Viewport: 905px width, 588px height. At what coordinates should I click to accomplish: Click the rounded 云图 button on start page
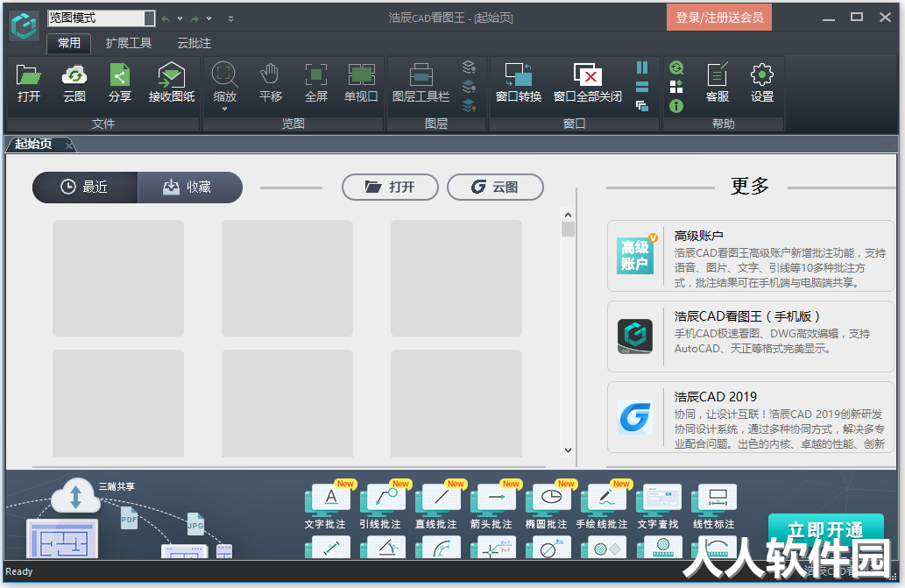495,187
